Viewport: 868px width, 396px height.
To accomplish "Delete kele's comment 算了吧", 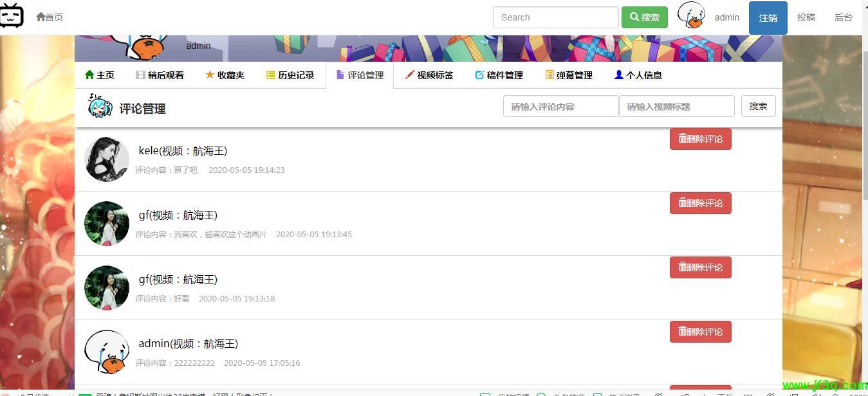I will (700, 139).
